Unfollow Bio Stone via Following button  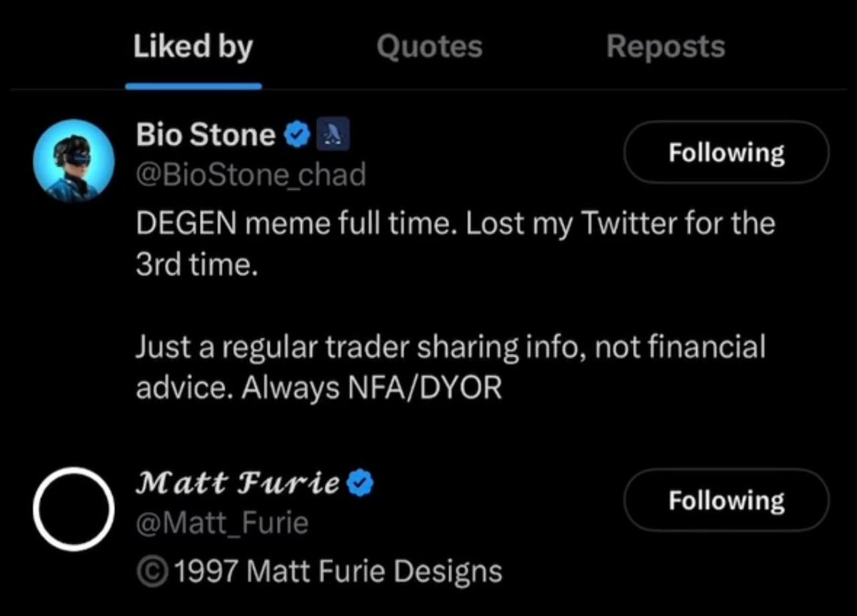tap(726, 153)
